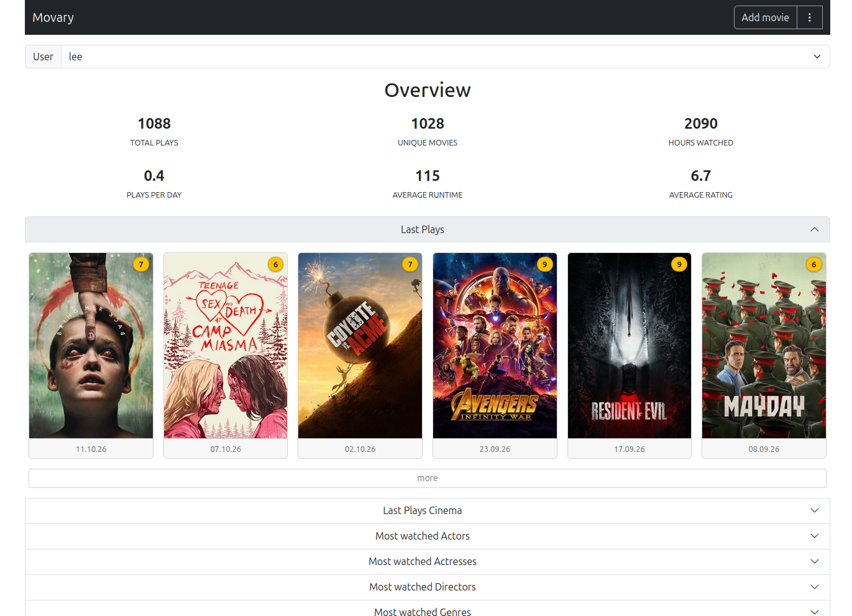This screenshot has height=616, width=852.
Task: Click the 1028 unique movies value
Action: 428,124
